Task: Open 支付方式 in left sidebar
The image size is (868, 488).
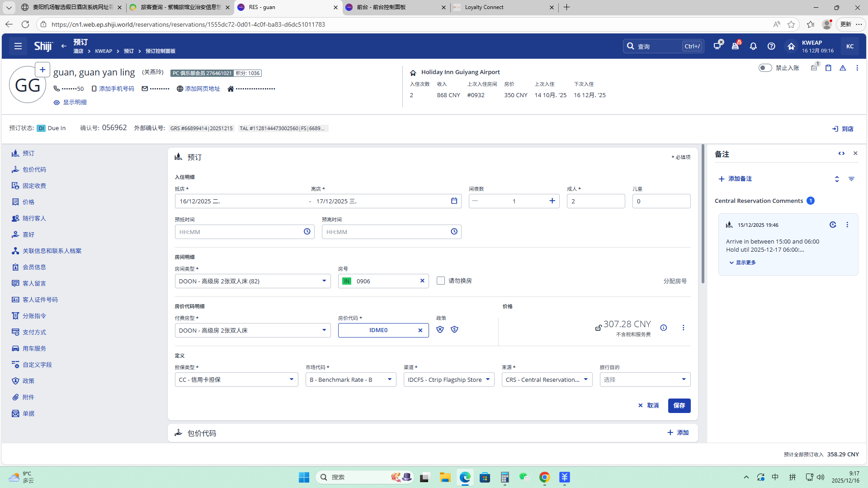Action: point(34,332)
